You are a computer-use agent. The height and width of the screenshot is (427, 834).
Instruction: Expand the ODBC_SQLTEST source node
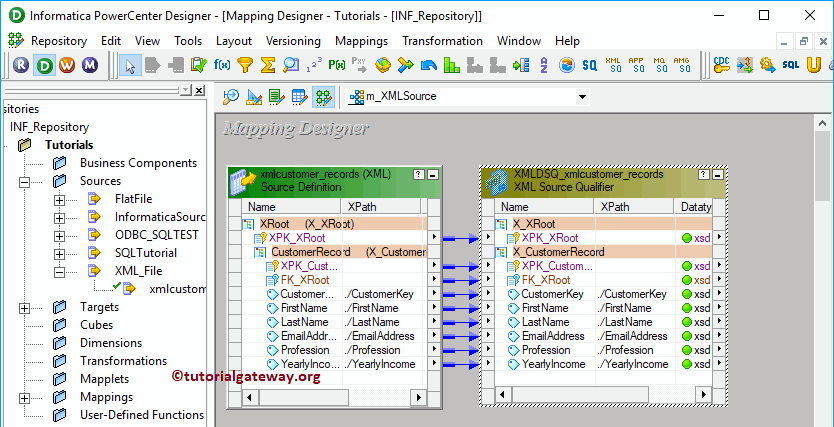tap(60, 236)
